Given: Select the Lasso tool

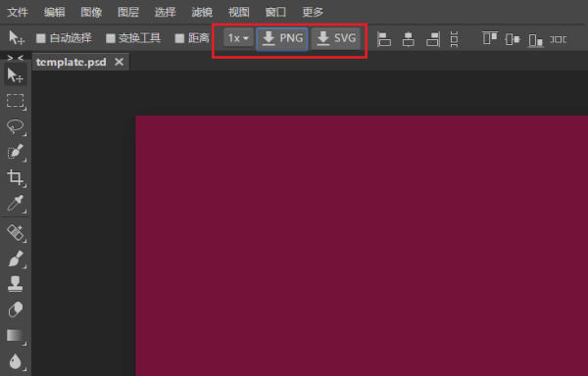Looking at the screenshot, I should [15, 126].
